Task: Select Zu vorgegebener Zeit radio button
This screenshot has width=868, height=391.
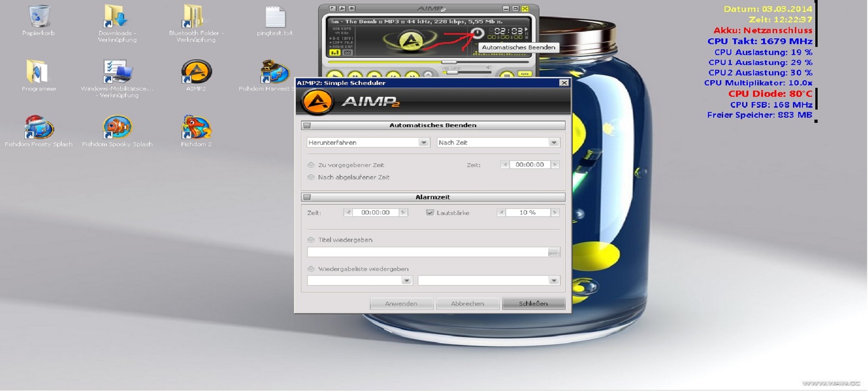Action: pyautogui.click(x=311, y=165)
